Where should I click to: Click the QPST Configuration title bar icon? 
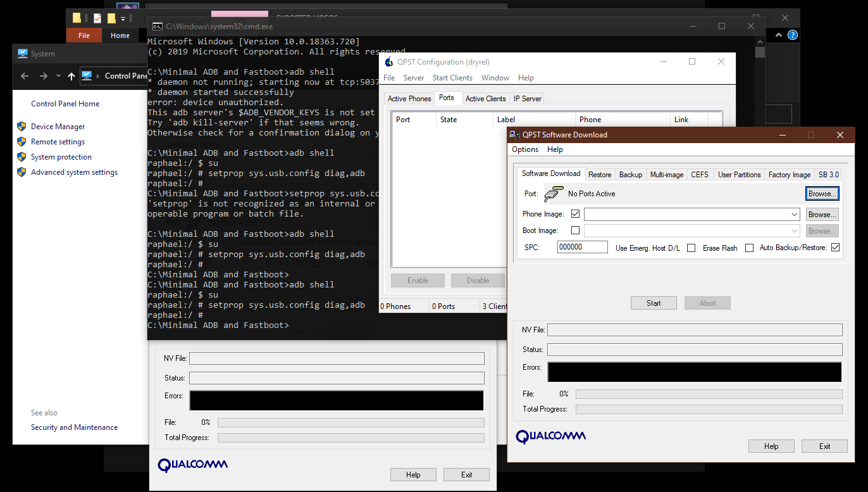[389, 62]
